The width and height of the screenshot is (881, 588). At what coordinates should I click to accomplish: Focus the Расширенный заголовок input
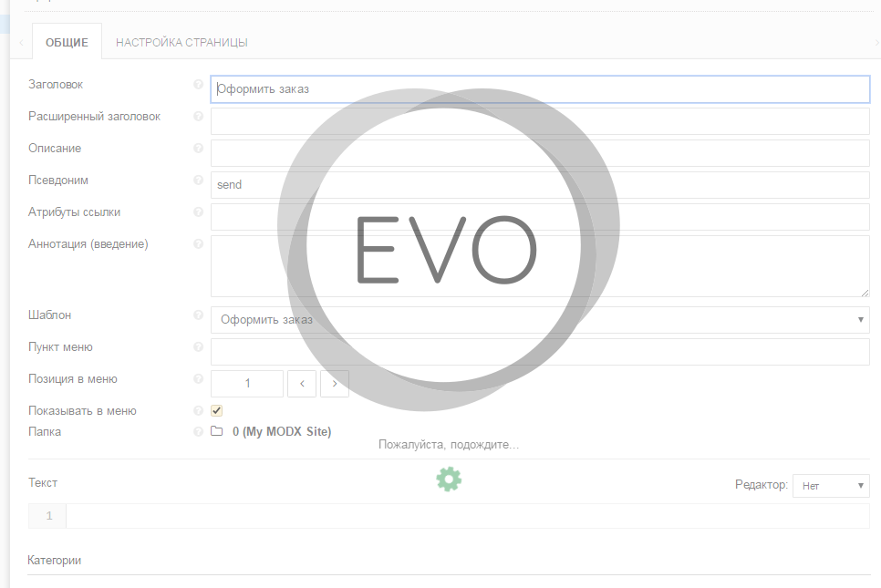click(x=540, y=121)
